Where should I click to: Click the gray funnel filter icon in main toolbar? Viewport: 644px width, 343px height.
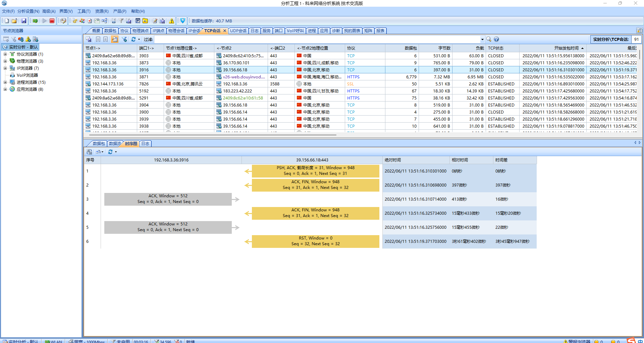121,21
